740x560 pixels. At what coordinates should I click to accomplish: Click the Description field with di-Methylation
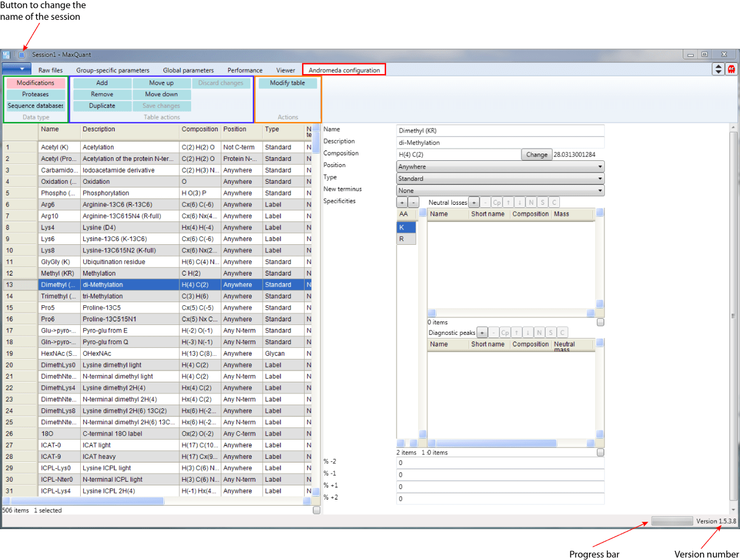click(500, 142)
